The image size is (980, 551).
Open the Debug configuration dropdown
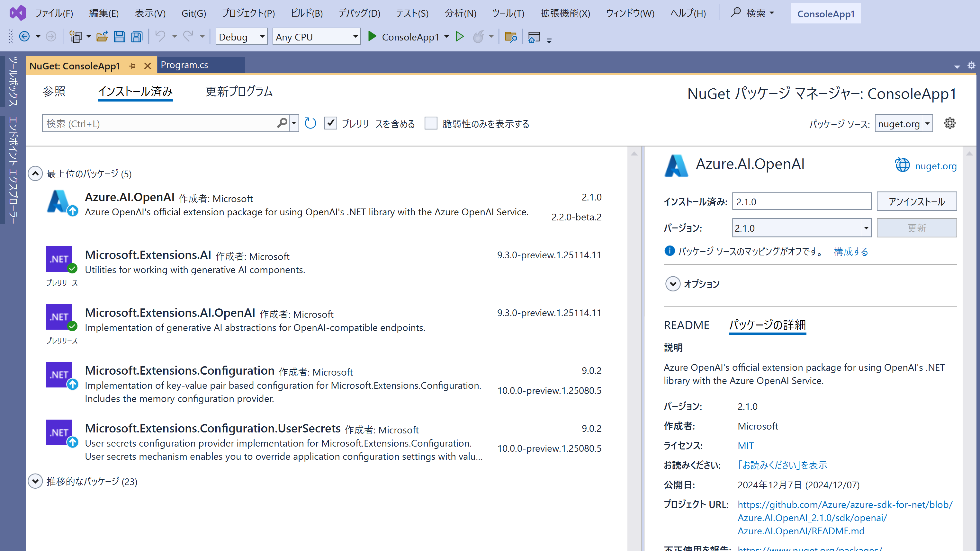point(242,37)
